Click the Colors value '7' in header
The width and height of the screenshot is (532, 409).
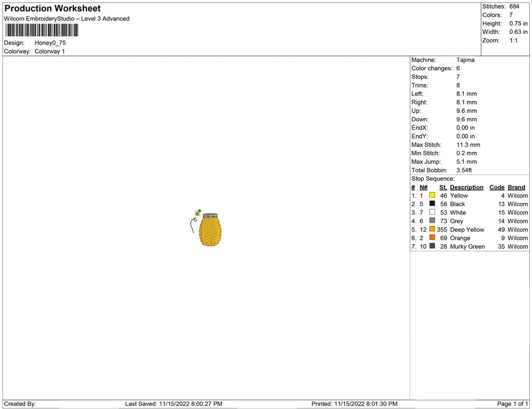pos(511,15)
